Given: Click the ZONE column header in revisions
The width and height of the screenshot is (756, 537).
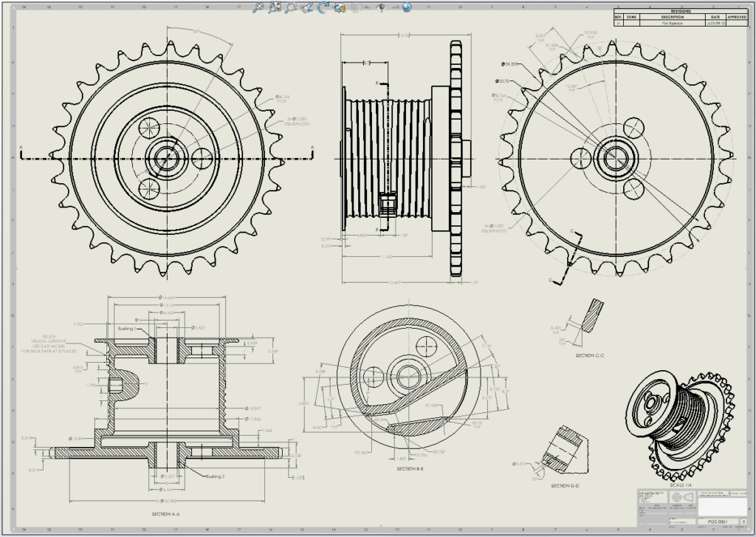Looking at the screenshot, I should click(x=631, y=17).
